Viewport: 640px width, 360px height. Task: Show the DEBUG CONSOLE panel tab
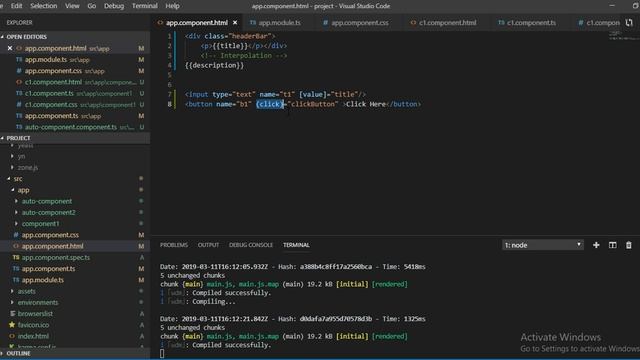pyautogui.click(x=251, y=245)
